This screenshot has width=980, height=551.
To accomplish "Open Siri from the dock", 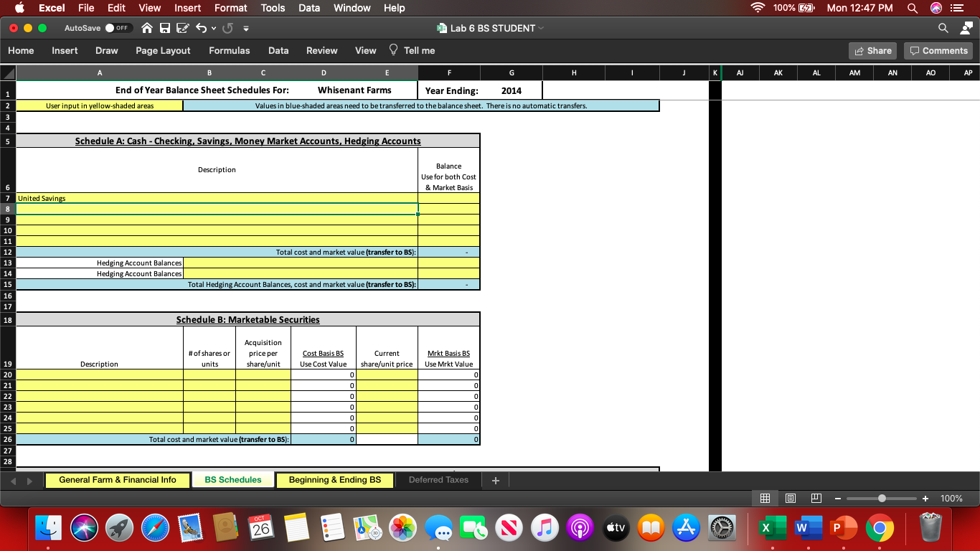I will point(85,528).
